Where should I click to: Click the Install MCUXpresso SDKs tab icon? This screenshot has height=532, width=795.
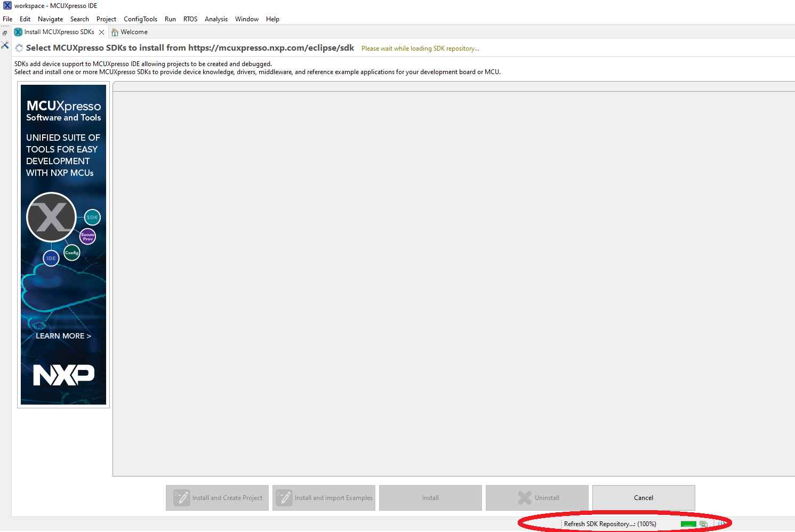(18, 32)
